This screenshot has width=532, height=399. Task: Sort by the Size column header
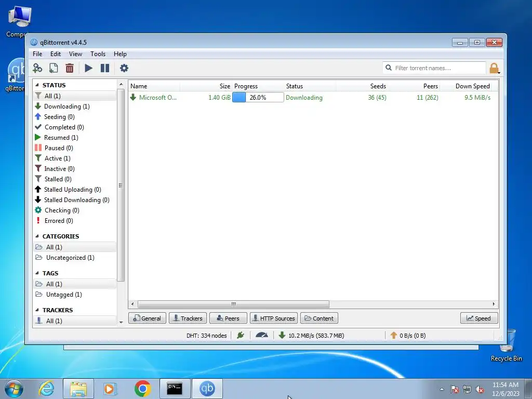click(x=206, y=86)
